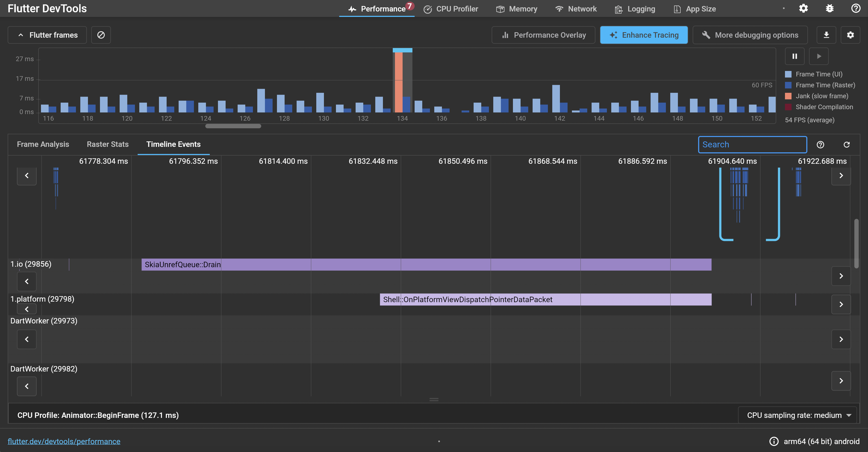The image size is (868, 452).
Task: Pause frame recording
Action: pyautogui.click(x=795, y=56)
